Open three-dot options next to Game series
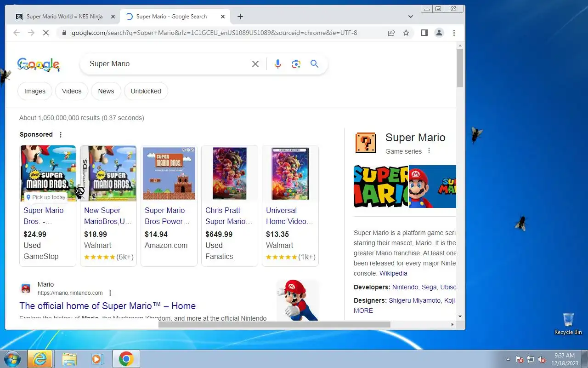588x368 pixels. pyautogui.click(x=429, y=151)
